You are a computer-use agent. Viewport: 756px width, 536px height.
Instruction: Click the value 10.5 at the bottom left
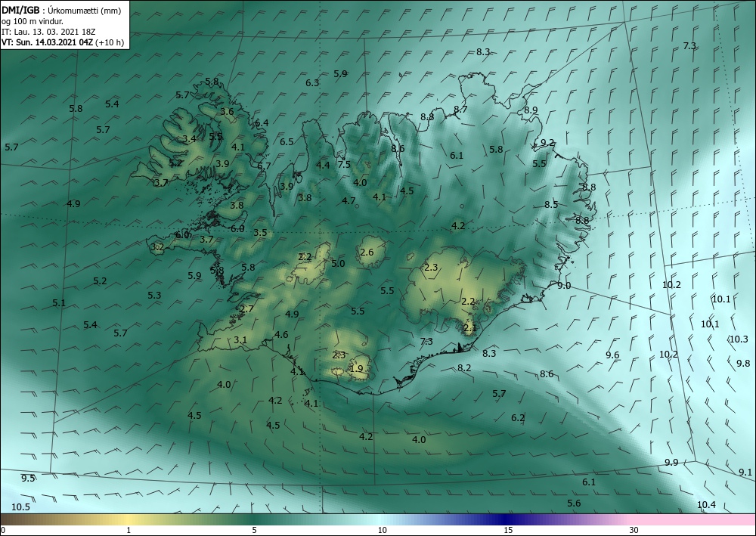pyautogui.click(x=20, y=507)
